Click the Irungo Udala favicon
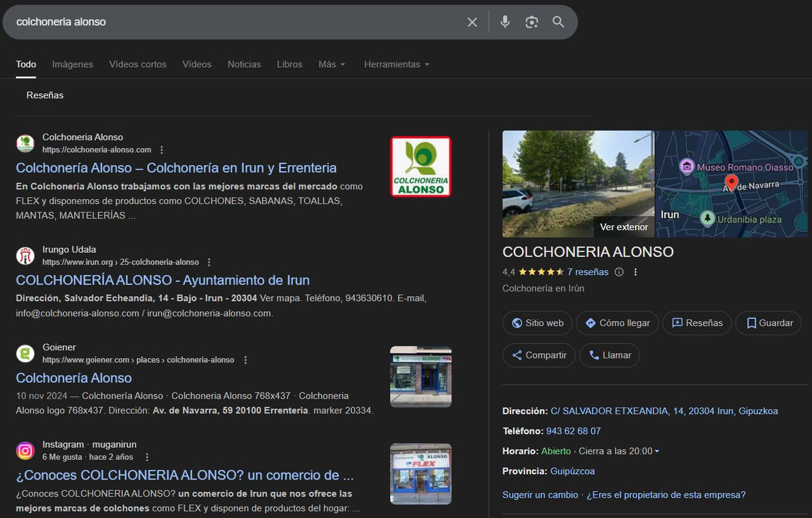812x518 pixels. point(25,256)
